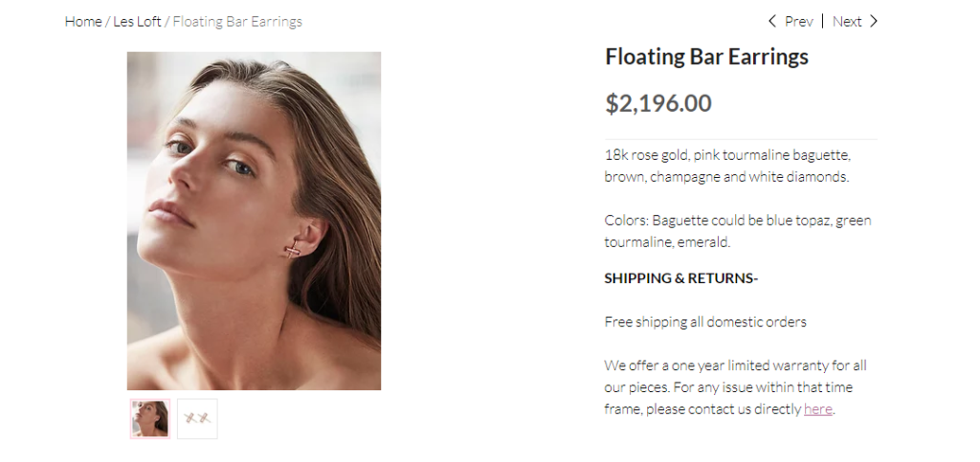This screenshot has height=462, width=980.
Task: Click the left chevron beside Prev
Action: pos(772,21)
